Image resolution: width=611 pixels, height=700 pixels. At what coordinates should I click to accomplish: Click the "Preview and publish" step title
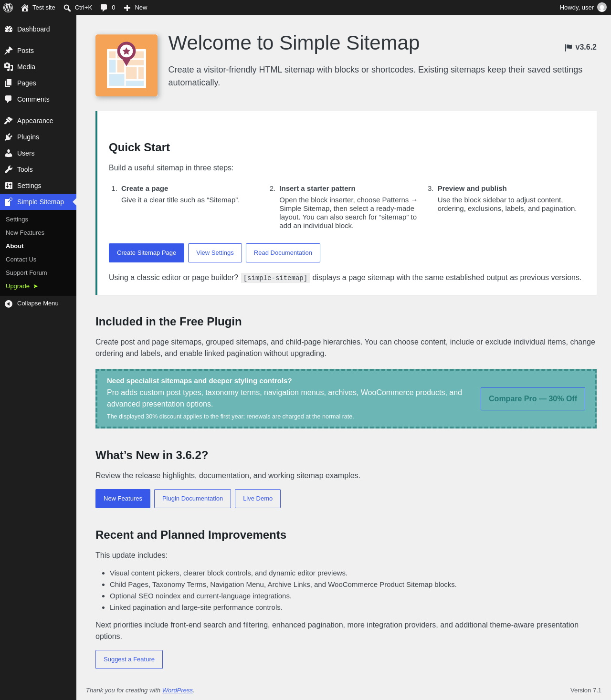472,188
